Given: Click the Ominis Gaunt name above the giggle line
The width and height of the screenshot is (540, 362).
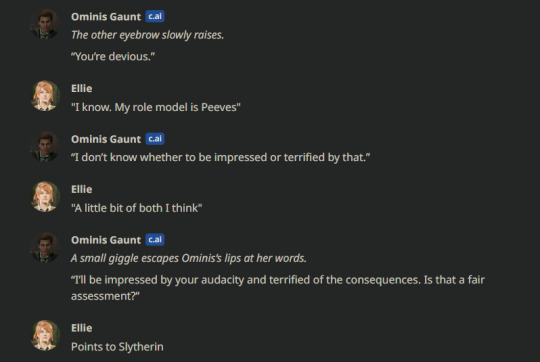Looking at the screenshot, I should (x=106, y=240).
